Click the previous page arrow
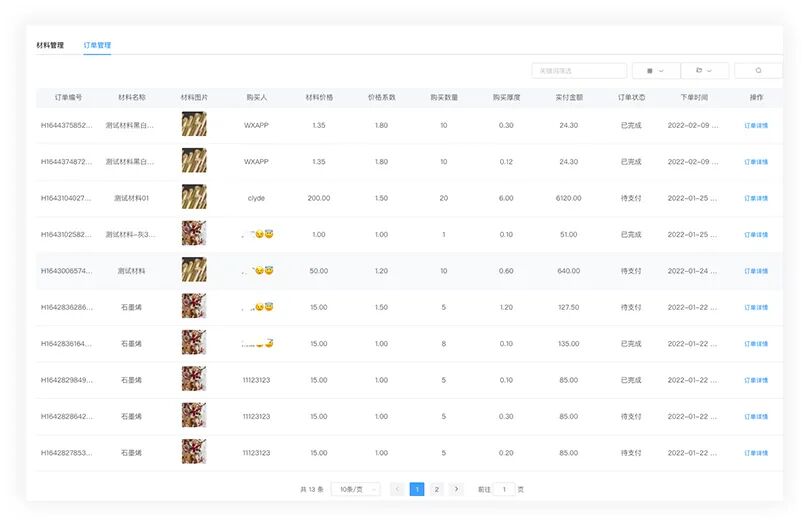 coord(397,489)
